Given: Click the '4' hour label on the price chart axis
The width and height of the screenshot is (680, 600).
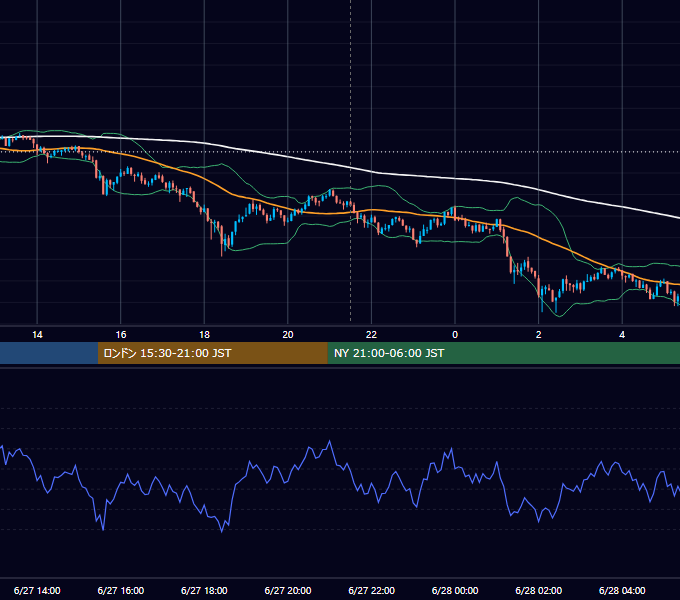Looking at the screenshot, I should click(622, 335).
